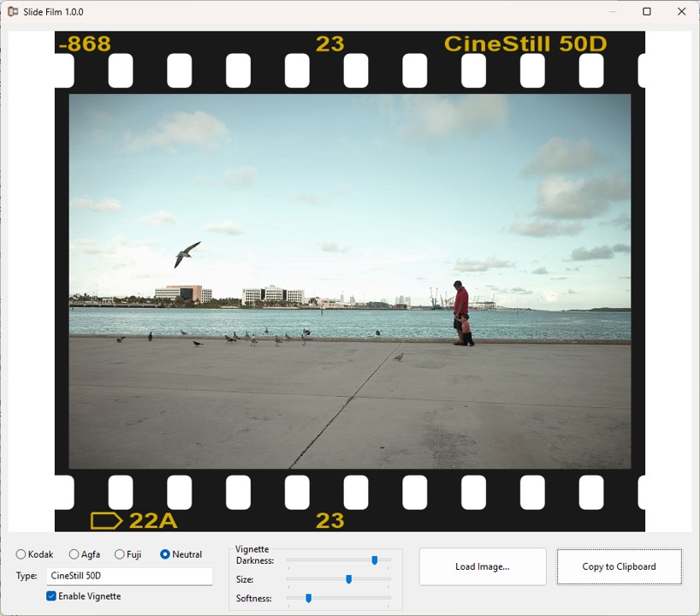Click the vignette Softness slider handle
700x616 pixels.
pyautogui.click(x=310, y=598)
